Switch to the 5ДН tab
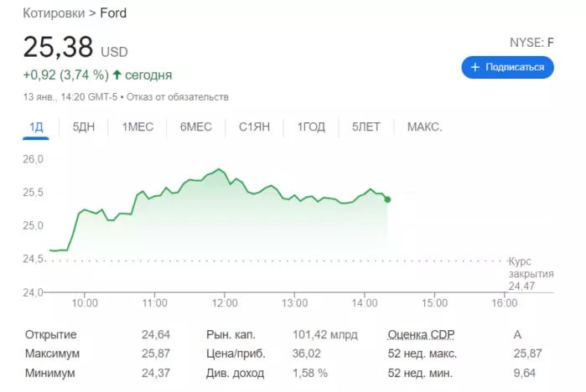 pyautogui.click(x=84, y=127)
